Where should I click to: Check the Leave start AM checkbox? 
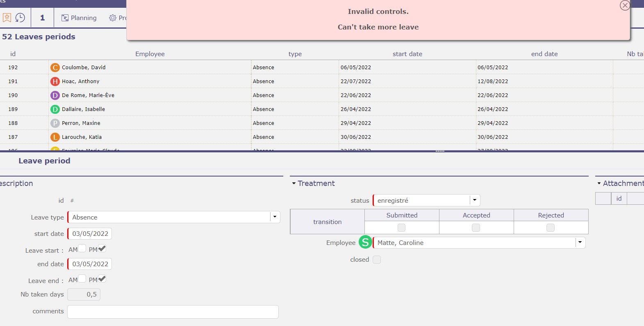tap(82, 249)
